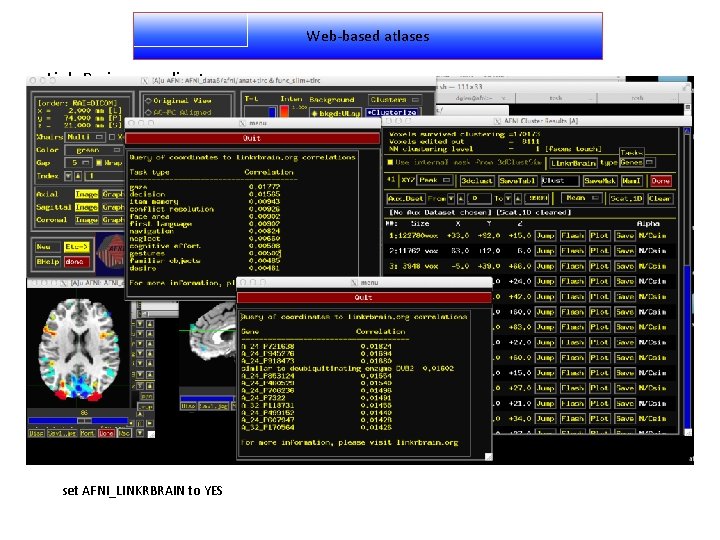Click the yellow Etc-> button

click(x=76, y=247)
